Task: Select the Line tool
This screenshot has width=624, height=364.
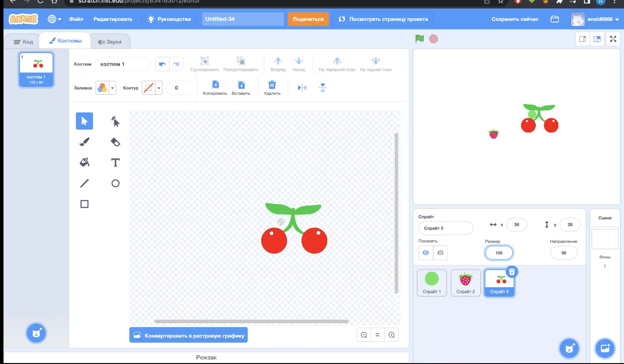Action: pos(84,183)
